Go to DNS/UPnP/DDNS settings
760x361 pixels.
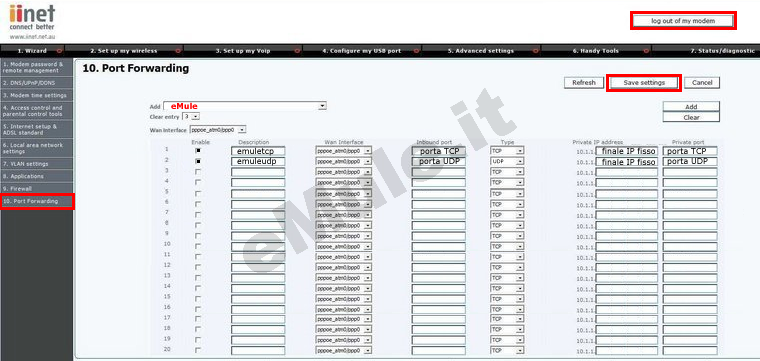coord(37,83)
